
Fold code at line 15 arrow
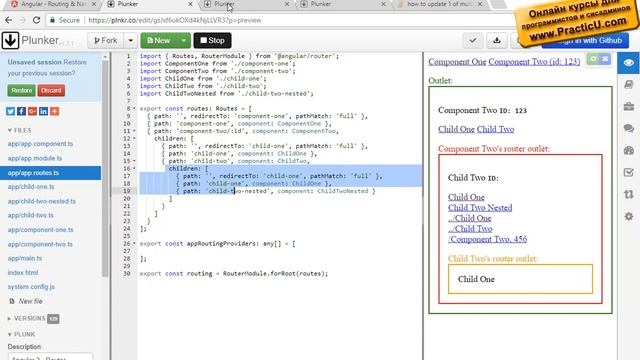click(x=134, y=161)
